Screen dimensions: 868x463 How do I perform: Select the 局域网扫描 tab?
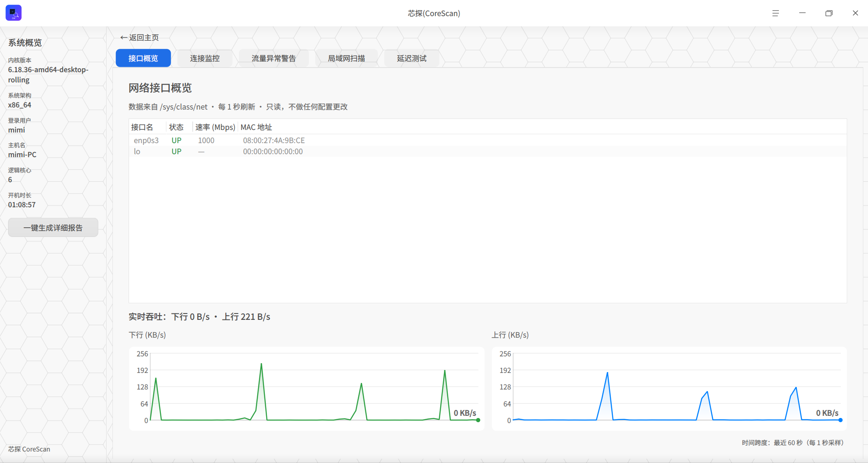[346, 58]
